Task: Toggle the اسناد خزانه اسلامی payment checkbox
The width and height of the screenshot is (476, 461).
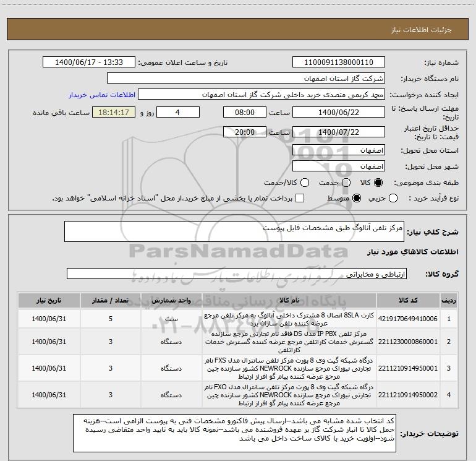Action: 300,198
